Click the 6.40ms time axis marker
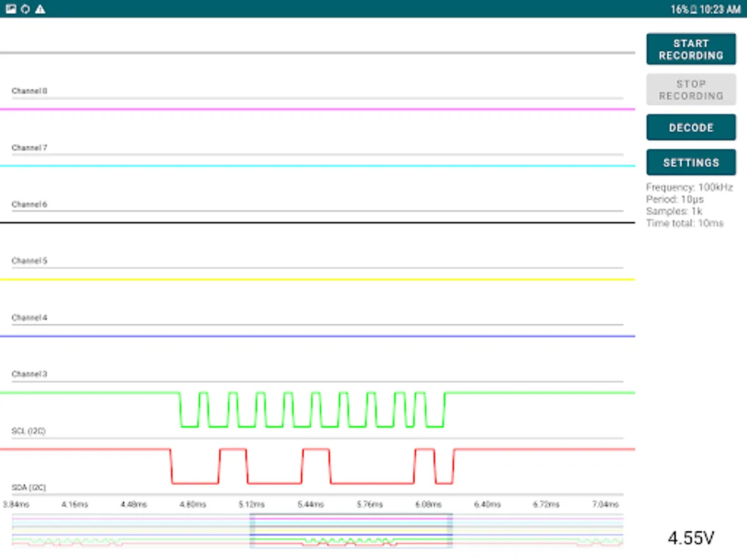Image resolution: width=747 pixels, height=560 pixels. (x=486, y=505)
